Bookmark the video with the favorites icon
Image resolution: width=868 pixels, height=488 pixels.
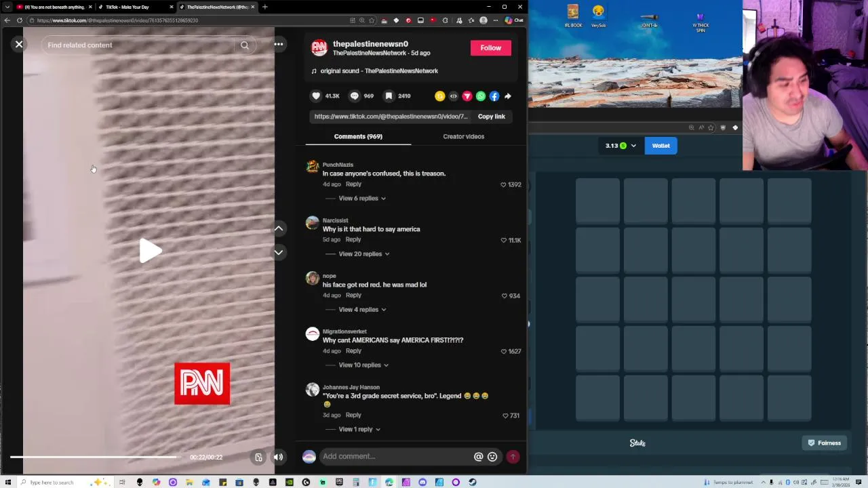tap(389, 96)
